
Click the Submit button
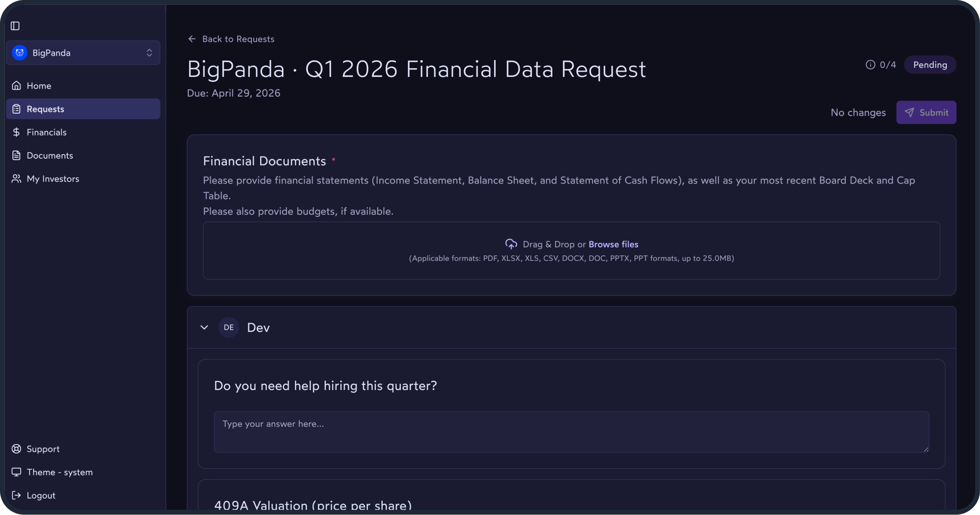pos(926,113)
